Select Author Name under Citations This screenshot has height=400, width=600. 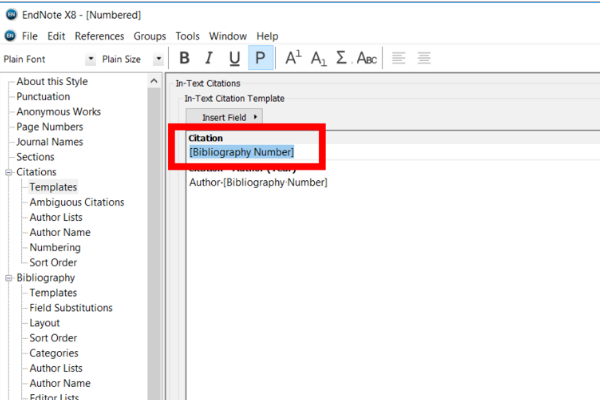point(60,232)
